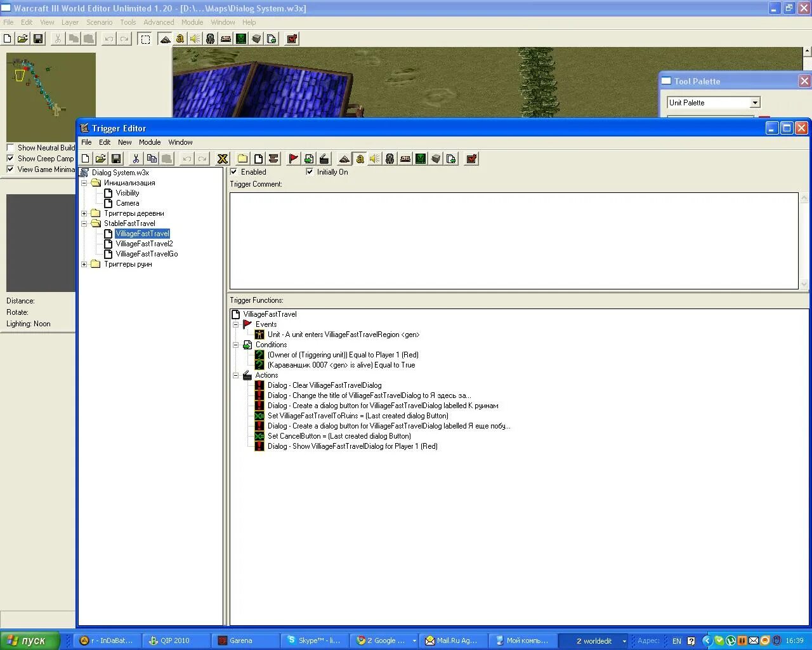Open Trigger Editor Edit menu
This screenshot has height=650, width=812.
[x=105, y=142]
